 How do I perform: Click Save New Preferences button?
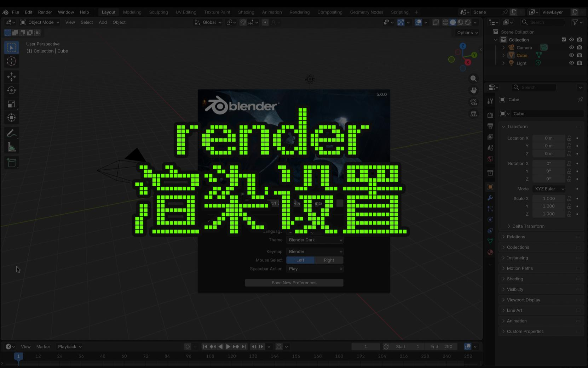point(294,283)
